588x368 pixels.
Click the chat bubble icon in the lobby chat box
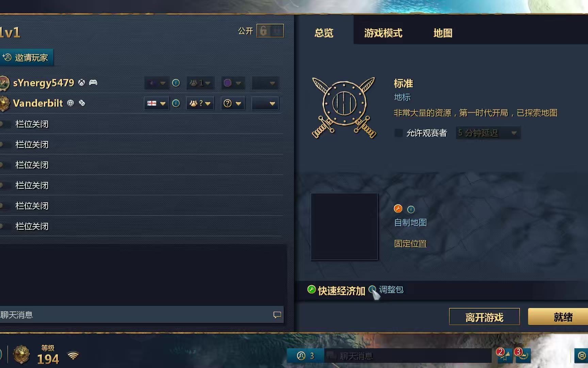pyautogui.click(x=277, y=315)
